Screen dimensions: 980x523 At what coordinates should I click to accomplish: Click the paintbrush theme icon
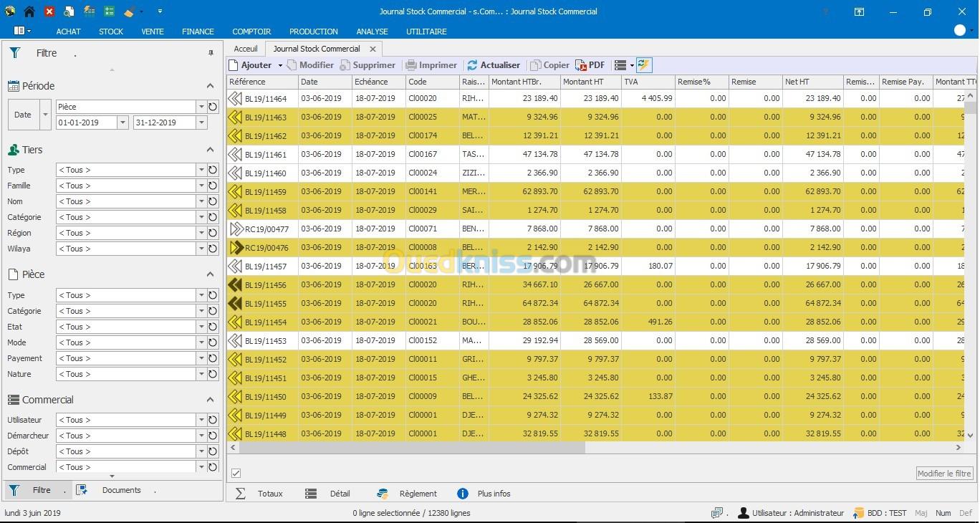tap(129, 11)
